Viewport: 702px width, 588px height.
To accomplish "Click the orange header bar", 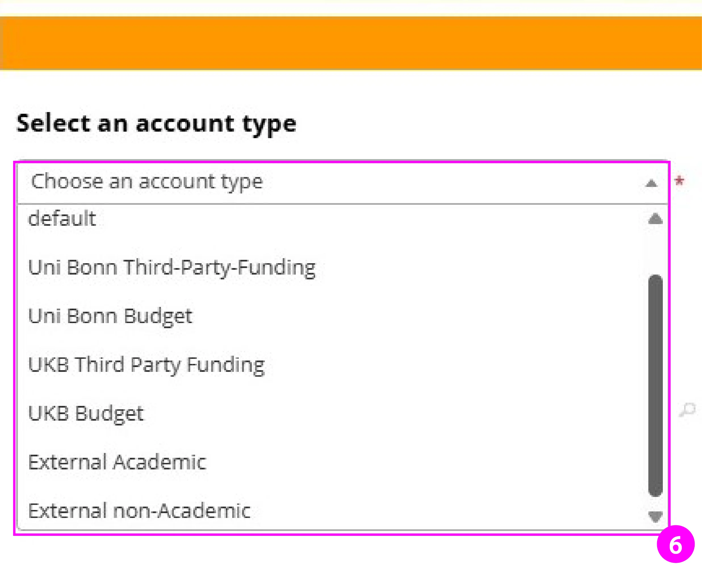I will coord(351,43).
